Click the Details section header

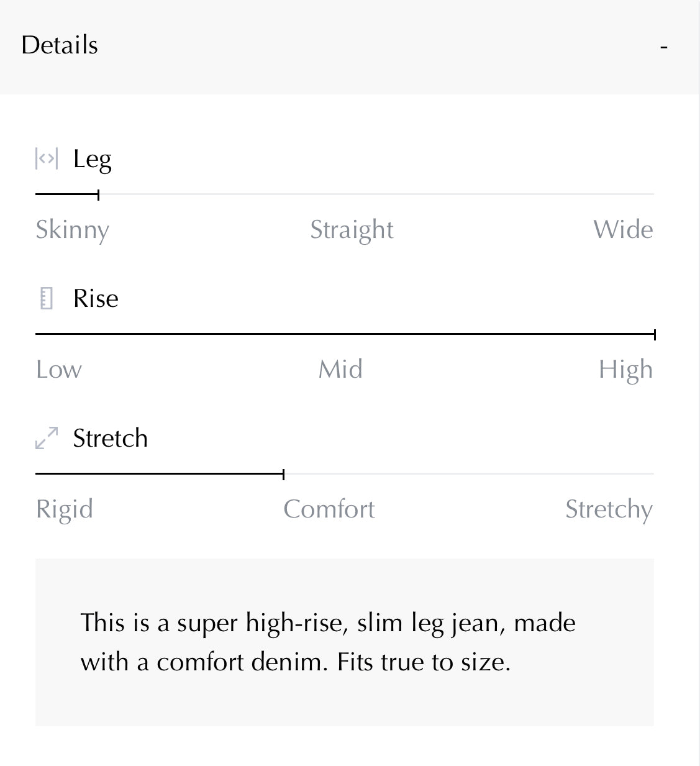60,45
